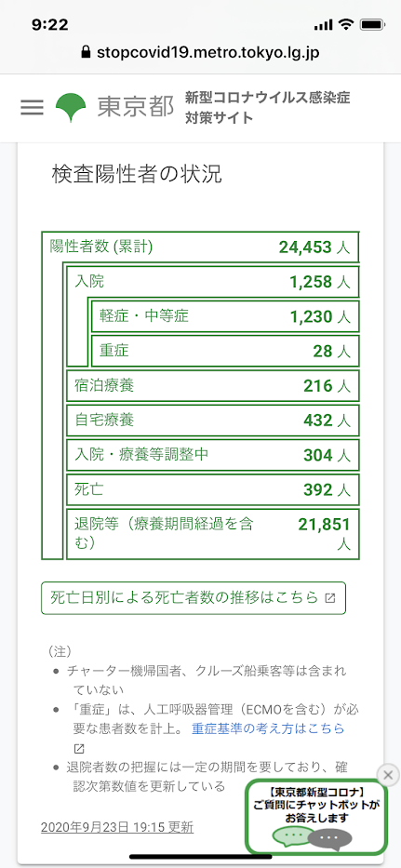Select the 陽性者数 (累計) row

tap(201, 247)
